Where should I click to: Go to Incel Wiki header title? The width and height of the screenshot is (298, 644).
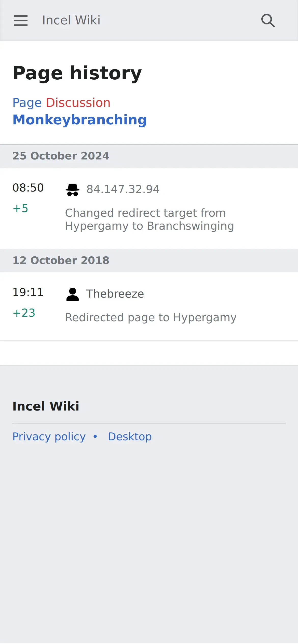[x=71, y=20]
